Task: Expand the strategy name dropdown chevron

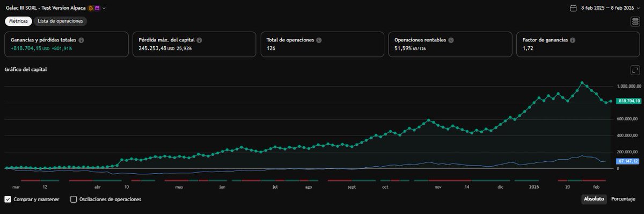Action: tap(104, 8)
